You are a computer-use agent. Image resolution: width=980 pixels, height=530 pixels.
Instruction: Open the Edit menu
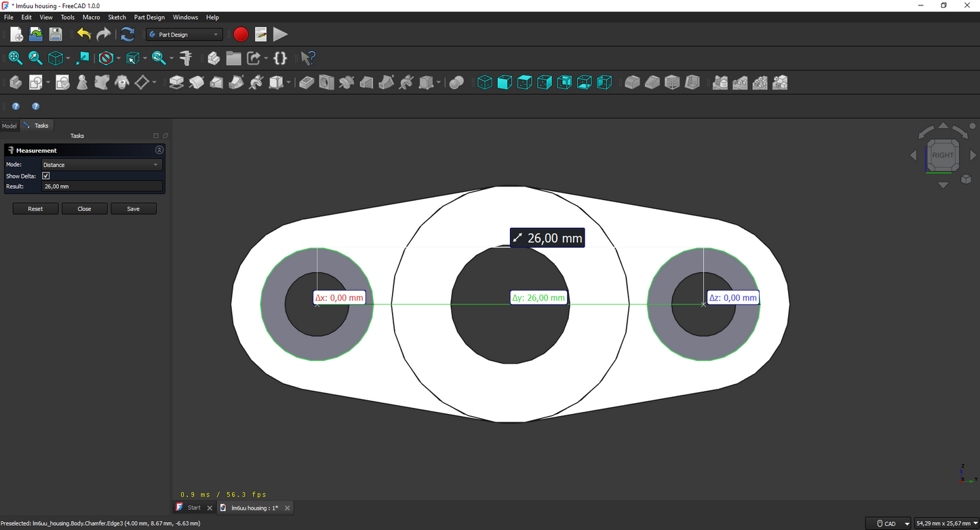26,17
